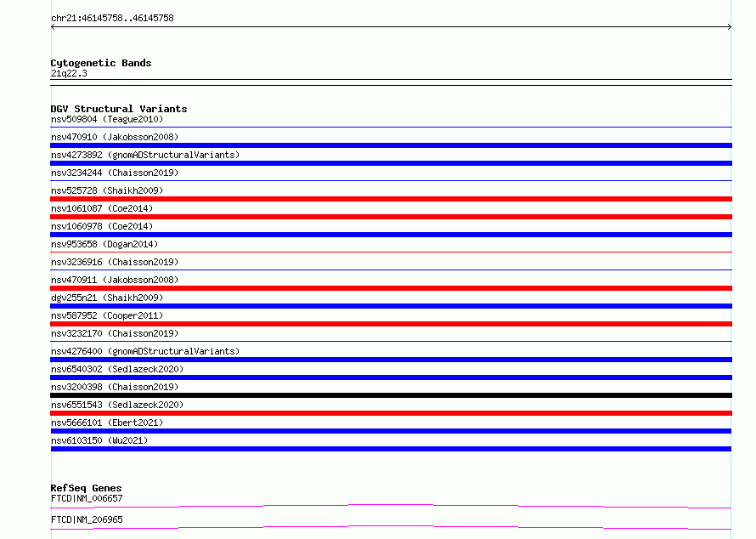Click the nsv6551543 (Sedlazeck2020) label
The width and height of the screenshot is (756, 539).
[x=117, y=405]
